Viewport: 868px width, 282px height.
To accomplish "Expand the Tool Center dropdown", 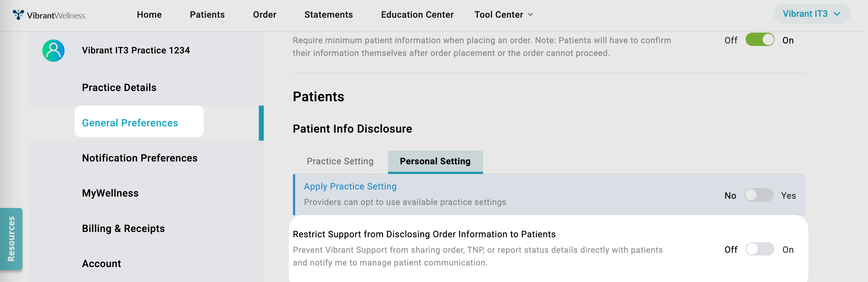I will [503, 15].
